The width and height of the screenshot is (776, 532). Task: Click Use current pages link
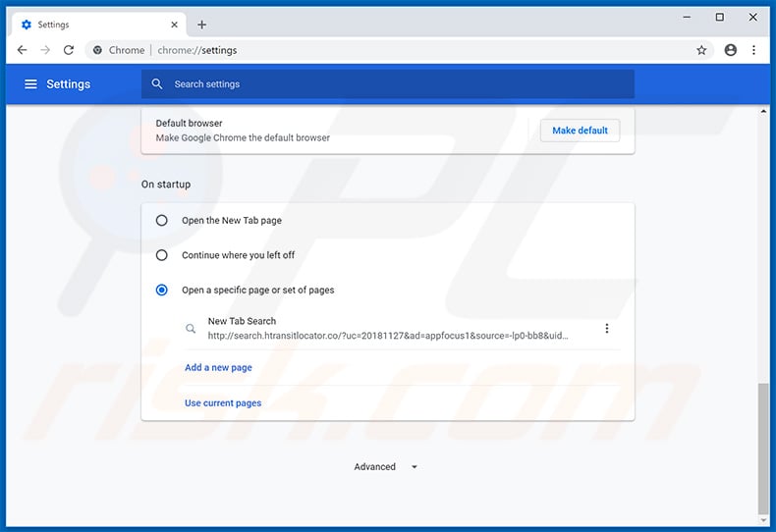[223, 403]
